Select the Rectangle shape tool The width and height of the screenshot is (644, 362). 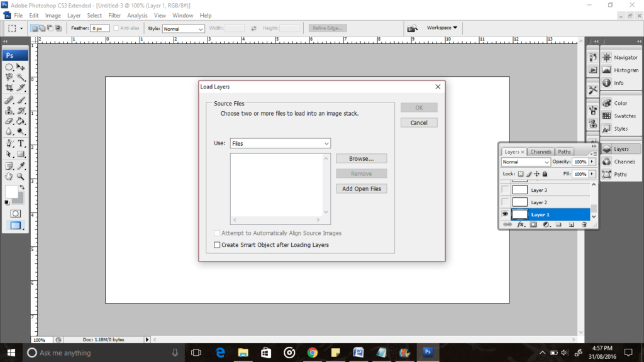[x=21, y=155]
